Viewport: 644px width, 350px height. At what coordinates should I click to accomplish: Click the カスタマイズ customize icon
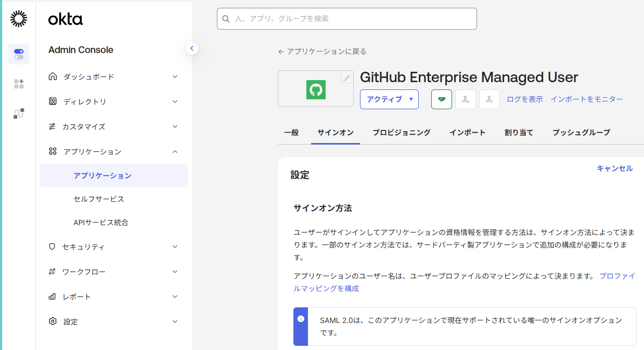pyautogui.click(x=52, y=126)
